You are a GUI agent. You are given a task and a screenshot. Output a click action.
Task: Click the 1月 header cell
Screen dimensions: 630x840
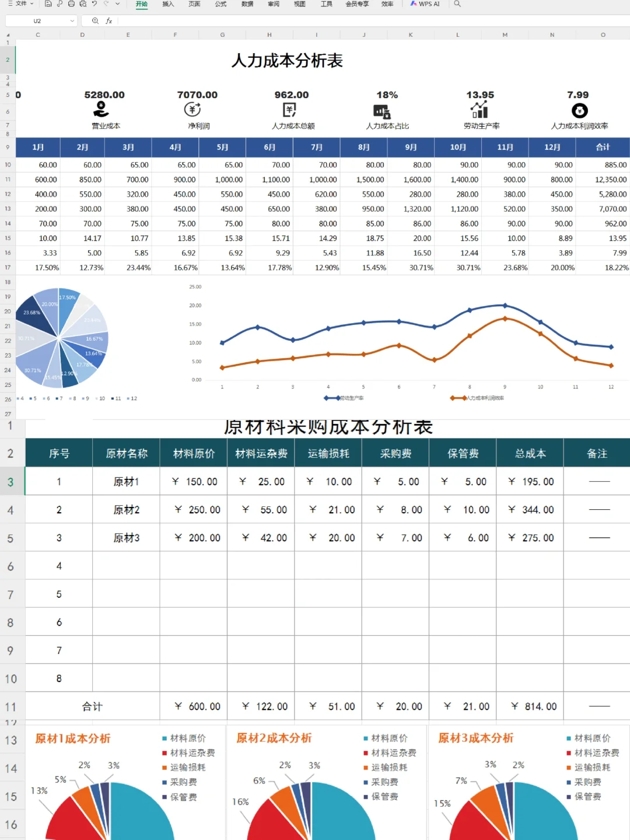38,147
